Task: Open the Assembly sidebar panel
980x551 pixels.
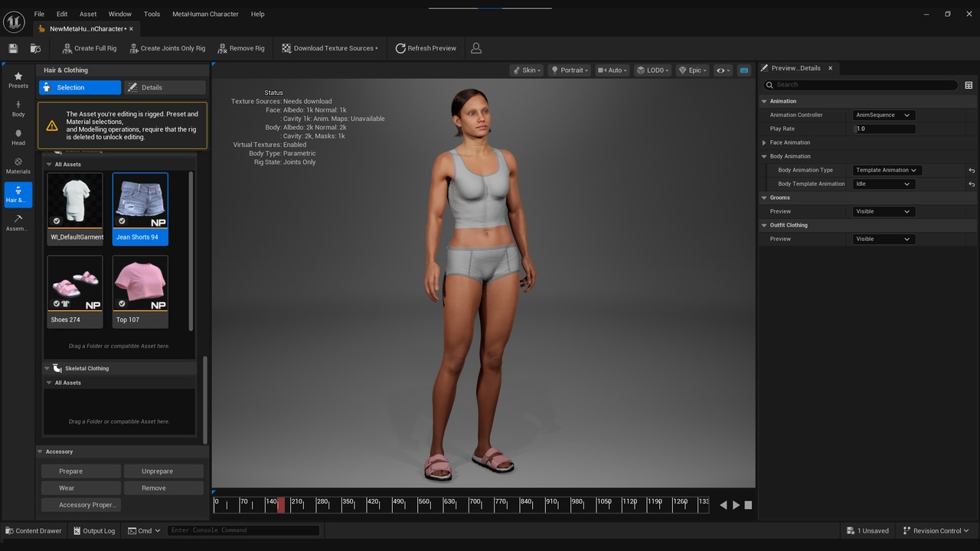Action: 18,223
